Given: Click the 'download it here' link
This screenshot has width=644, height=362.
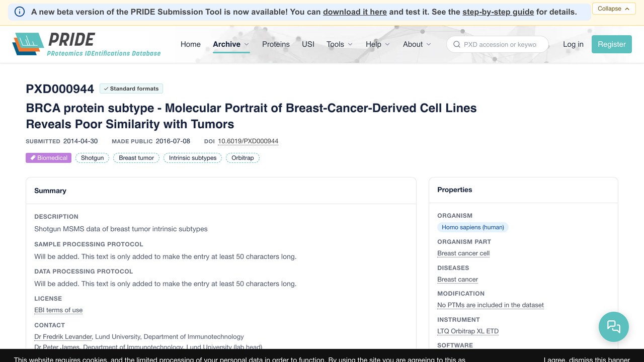Looking at the screenshot, I should pyautogui.click(x=355, y=12).
